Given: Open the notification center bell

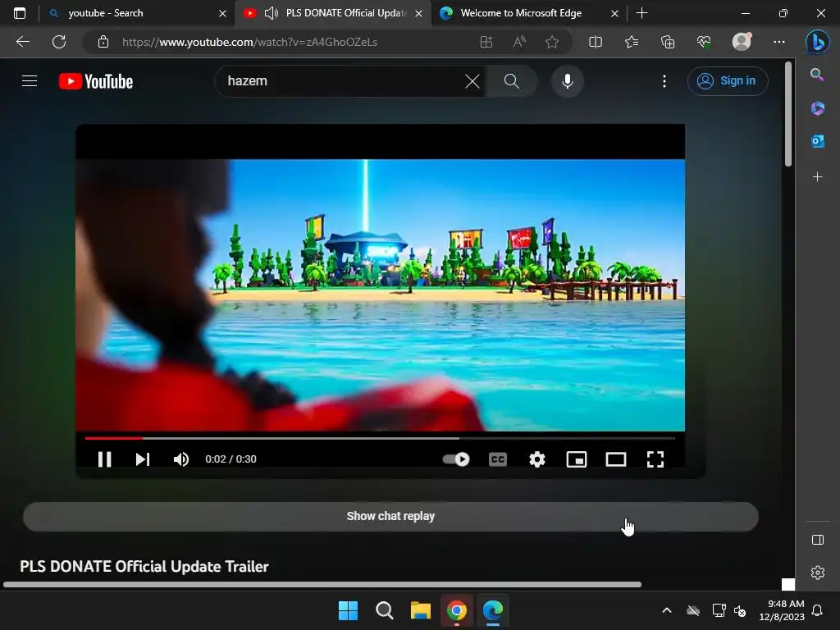Looking at the screenshot, I should point(817,610).
